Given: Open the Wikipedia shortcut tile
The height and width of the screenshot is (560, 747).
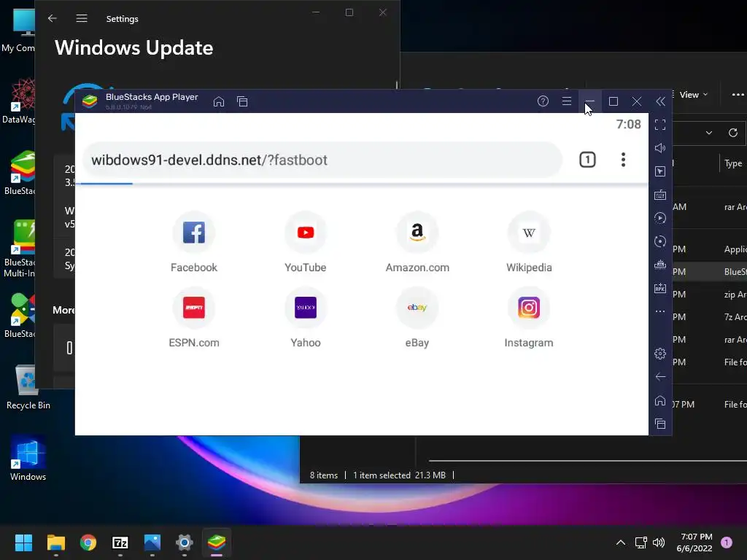Looking at the screenshot, I should [529, 243].
